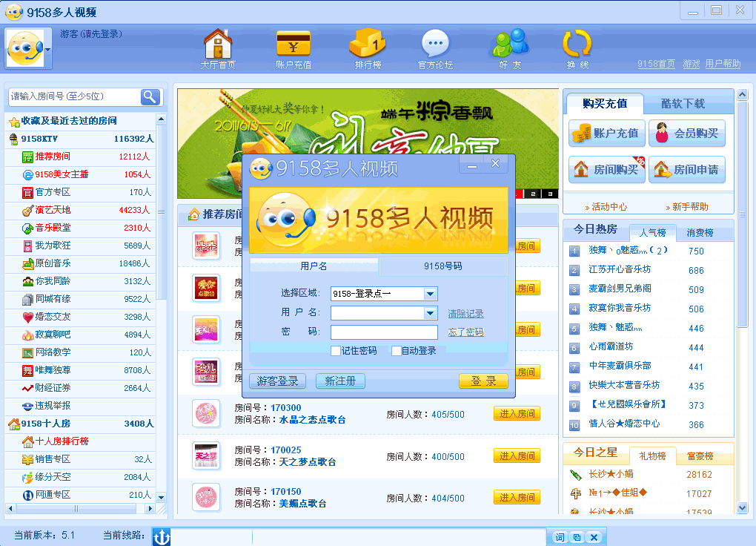Select 9158美女主播 in the room list
Viewport: 756px width, 546px height.
[81, 174]
